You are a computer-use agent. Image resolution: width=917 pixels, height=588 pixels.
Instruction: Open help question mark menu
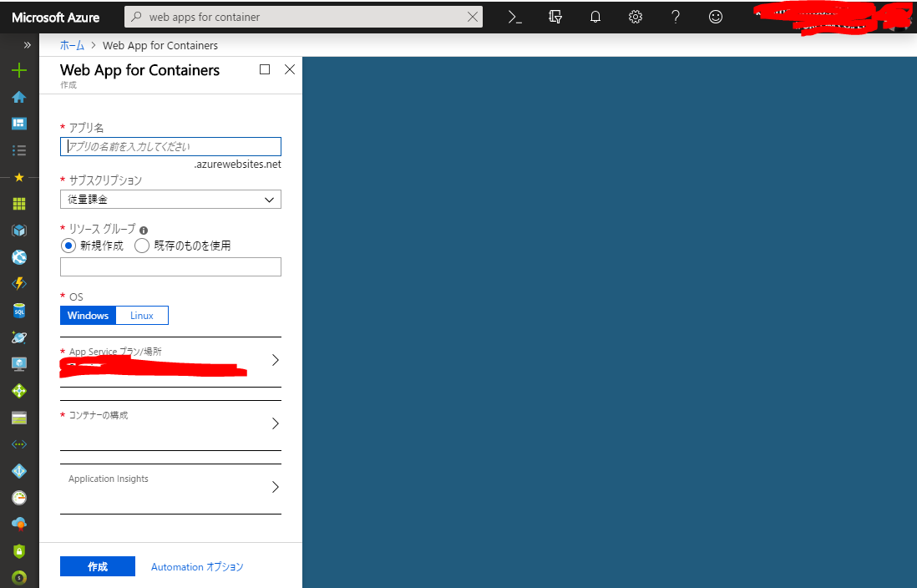coord(676,17)
